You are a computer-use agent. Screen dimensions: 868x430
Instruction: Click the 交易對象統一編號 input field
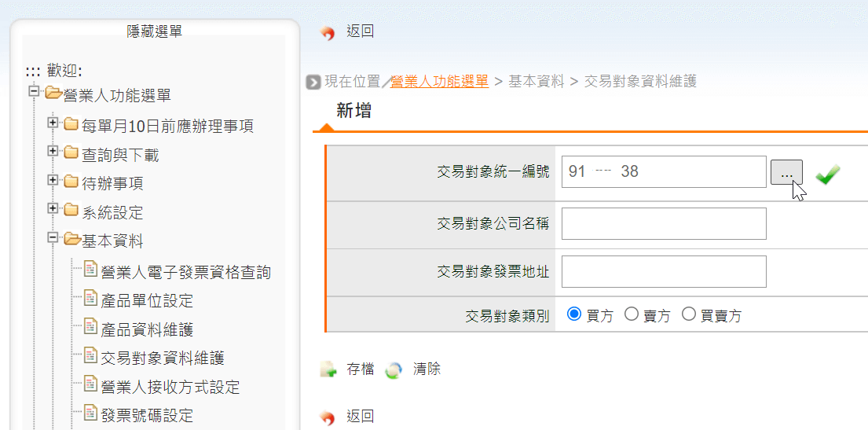(x=664, y=172)
